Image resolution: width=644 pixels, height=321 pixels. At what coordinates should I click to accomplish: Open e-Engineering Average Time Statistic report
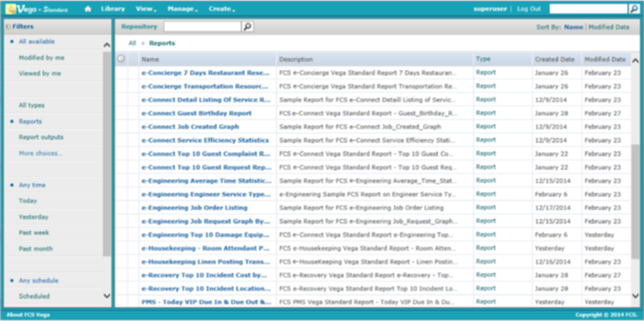(x=206, y=181)
